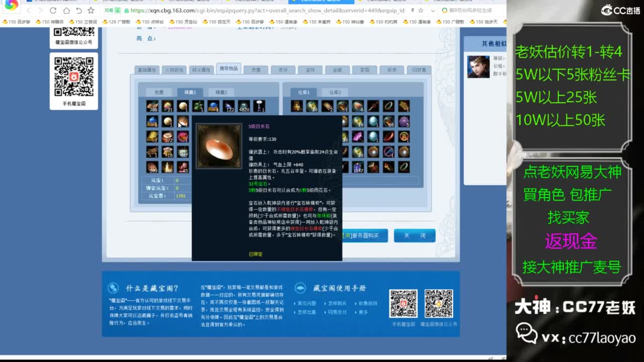Bookmark this page with the star icon
Image resolution: width=644 pixels, height=362 pixels.
91,10
